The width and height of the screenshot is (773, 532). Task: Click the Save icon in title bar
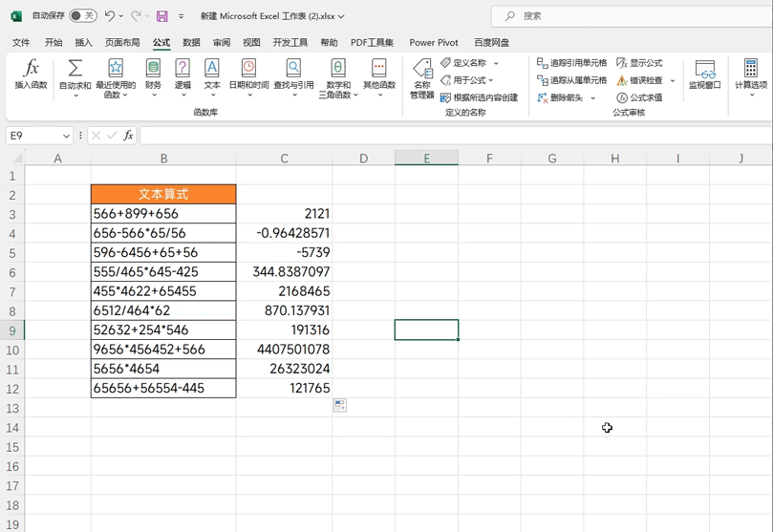click(161, 16)
